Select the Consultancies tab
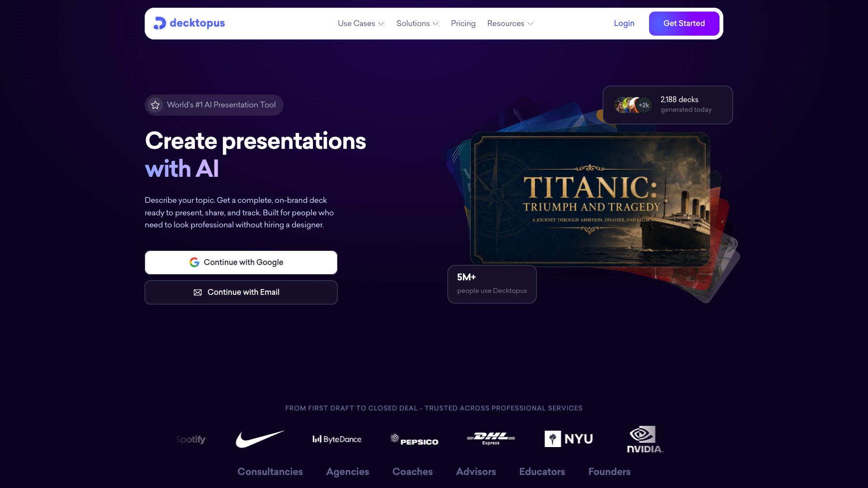Image resolution: width=868 pixels, height=488 pixels. (270, 472)
